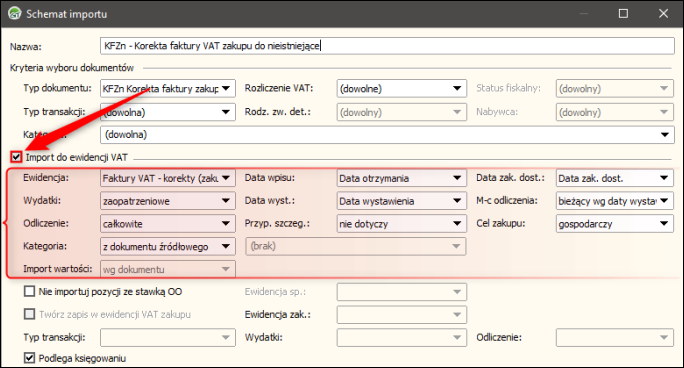Open the Data zak. dost. dropdown
The image size is (684, 368).
point(615,178)
